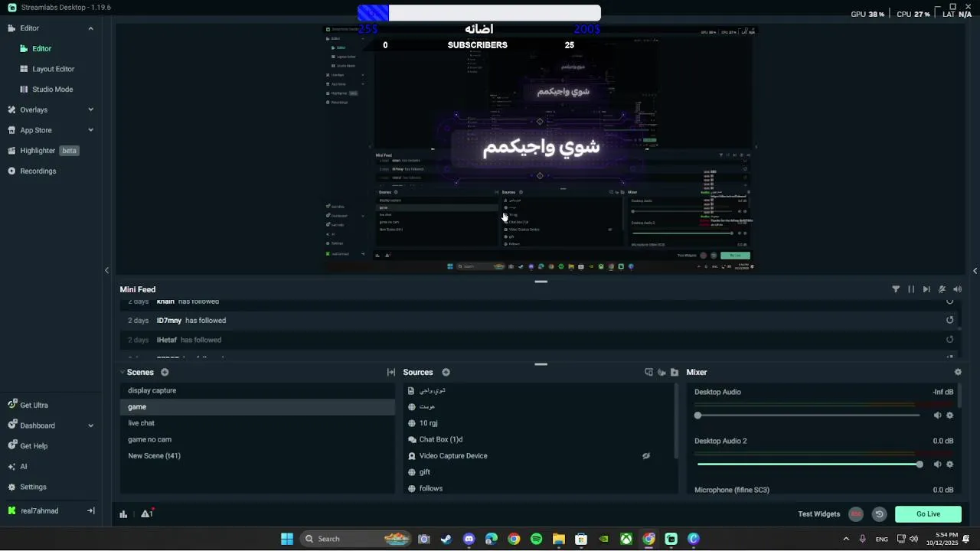The image size is (980, 551).
Task: Adjust Desktop Audio 2 volume slider
Action: [x=808, y=465]
